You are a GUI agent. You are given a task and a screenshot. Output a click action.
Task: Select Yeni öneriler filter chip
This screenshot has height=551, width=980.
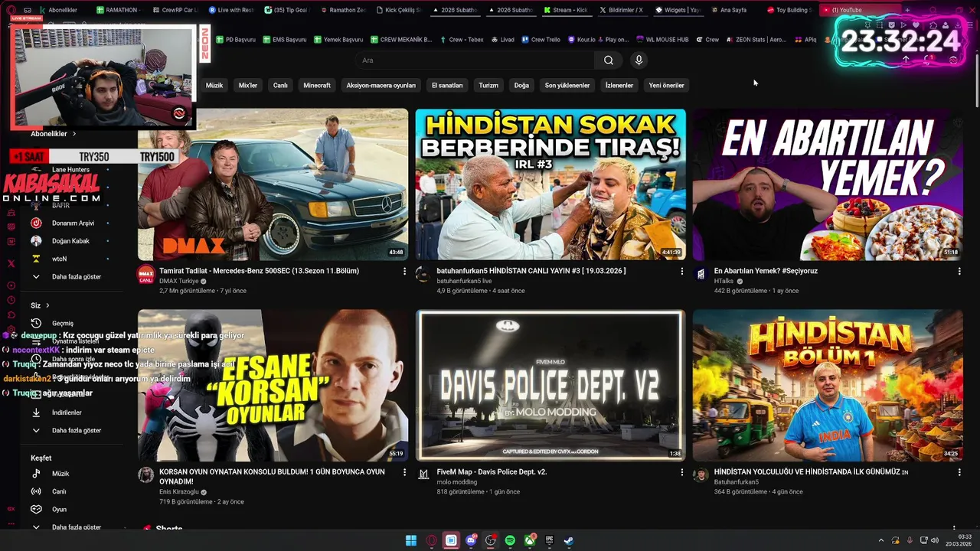pyautogui.click(x=666, y=85)
